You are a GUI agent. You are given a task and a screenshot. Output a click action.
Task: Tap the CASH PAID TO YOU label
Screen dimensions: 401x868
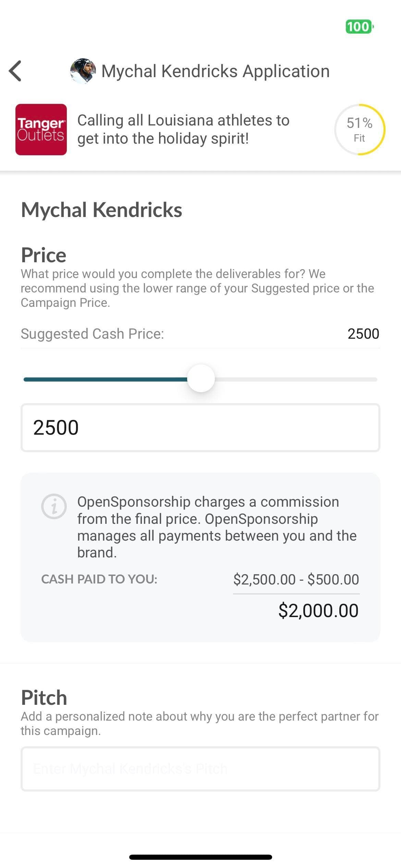pos(99,579)
